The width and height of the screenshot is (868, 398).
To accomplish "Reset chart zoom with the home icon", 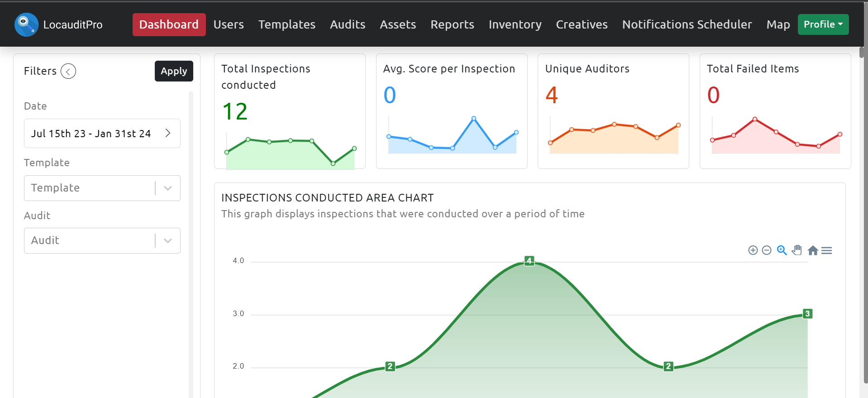I will pos(813,250).
